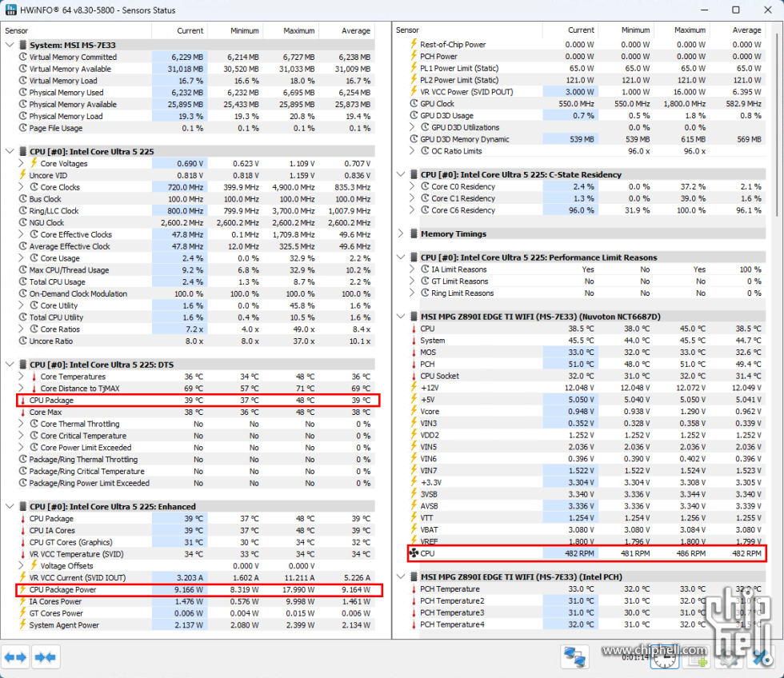Click lightning icon beside +12V
The height and width of the screenshot is (678, 784).
(414, 387)
